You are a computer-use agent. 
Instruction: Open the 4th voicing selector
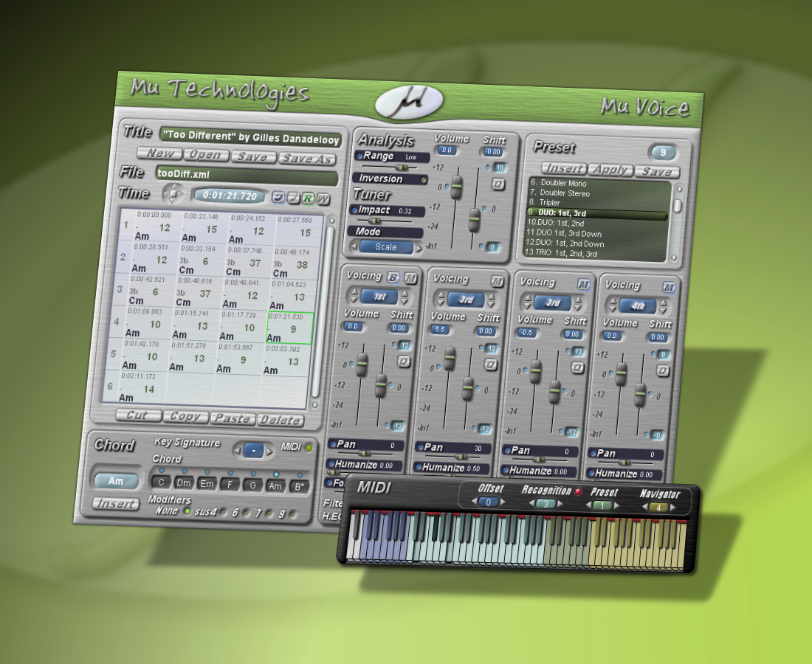[638, 306]
